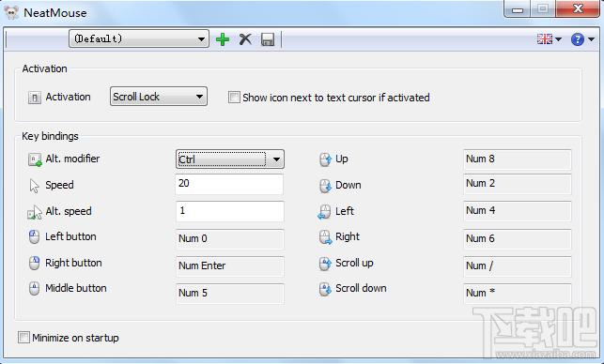Click the Scroll up mouse icon

point(325,264)
